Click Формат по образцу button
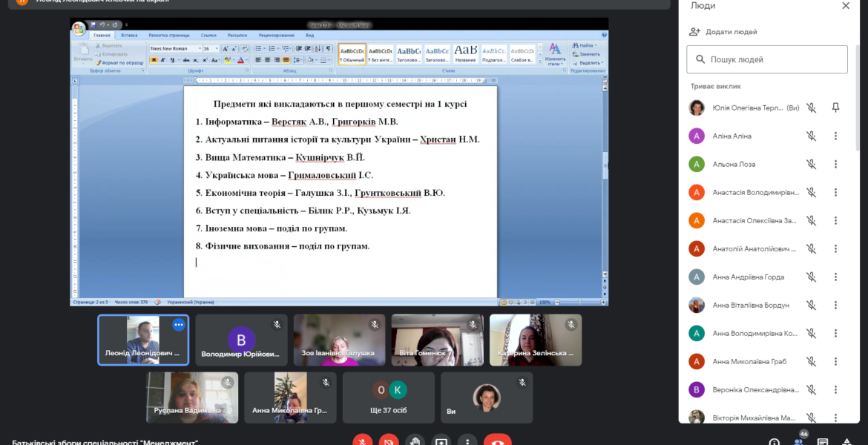This screenshot has width=868, height=445. [119, 63]
